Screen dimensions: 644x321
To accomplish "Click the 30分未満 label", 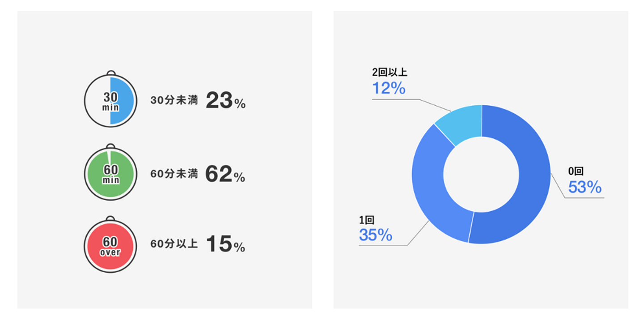I will click(174, 101).
